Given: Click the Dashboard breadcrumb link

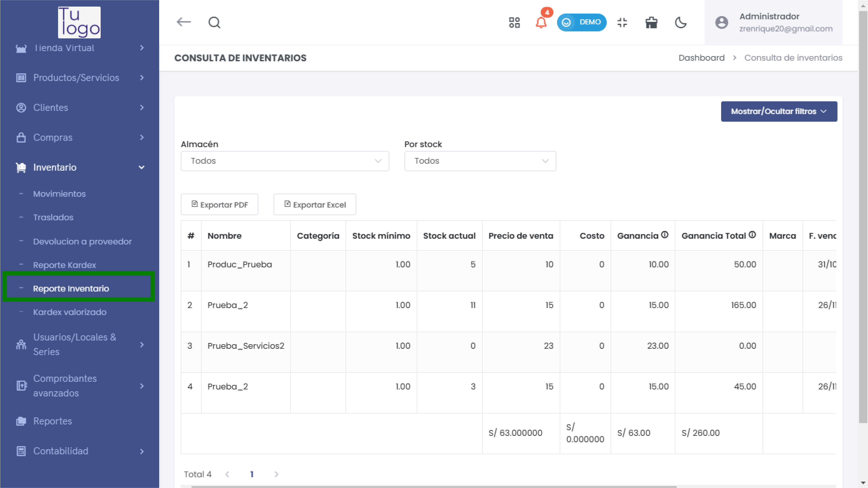Looking at the screenshot, I should (x=701, y=58).
